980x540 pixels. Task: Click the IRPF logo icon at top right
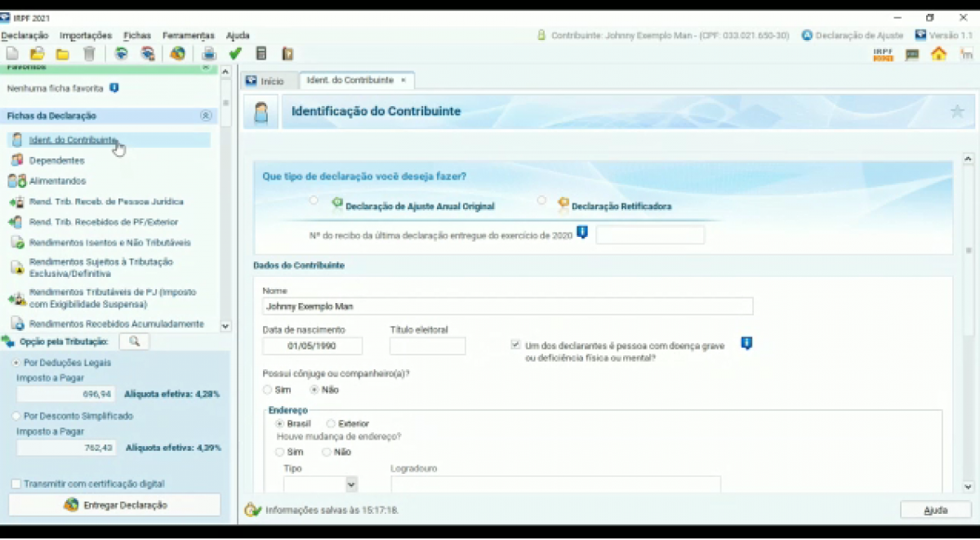[x=884, y=54]
